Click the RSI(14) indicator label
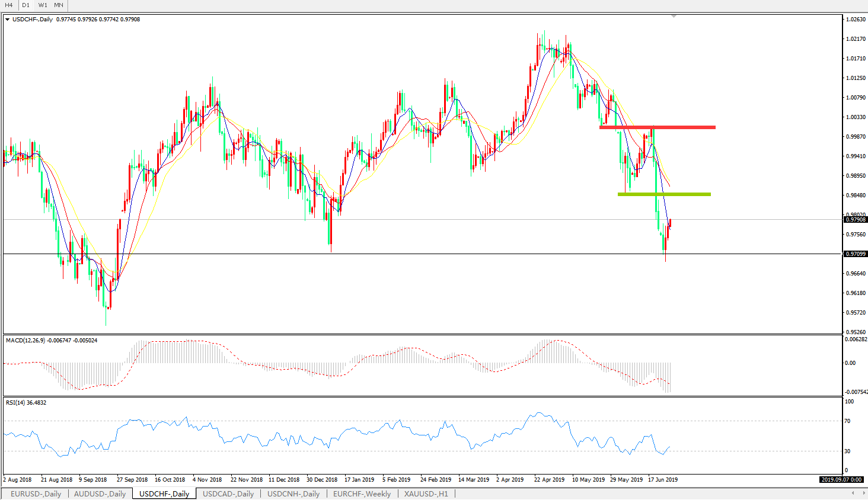Screen dimensions: 868x500 [x=16, y=403]
